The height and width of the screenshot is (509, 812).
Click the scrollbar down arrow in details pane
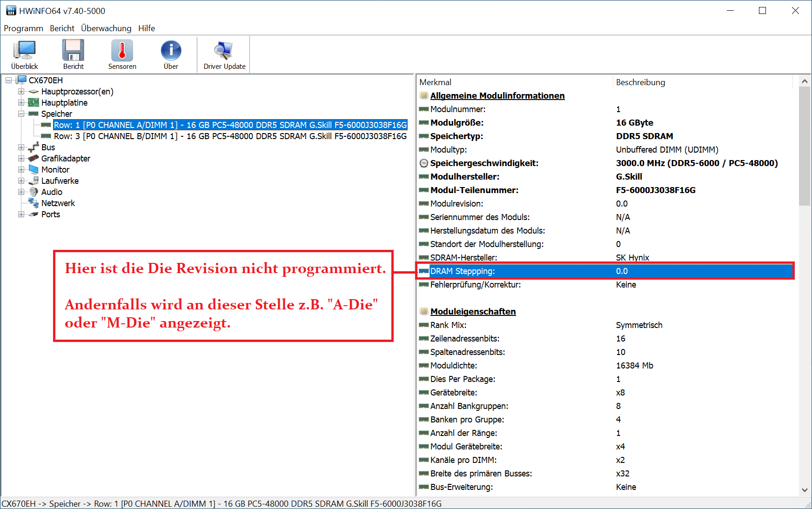click(x=805, y=490)
